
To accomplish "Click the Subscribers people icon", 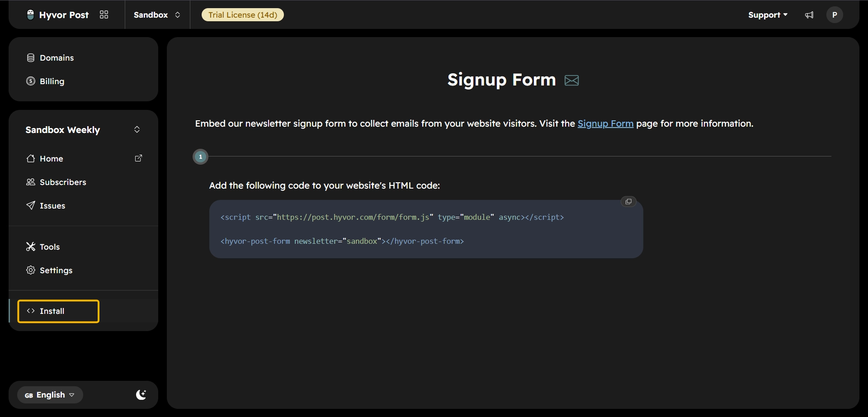I will point(31,182).
